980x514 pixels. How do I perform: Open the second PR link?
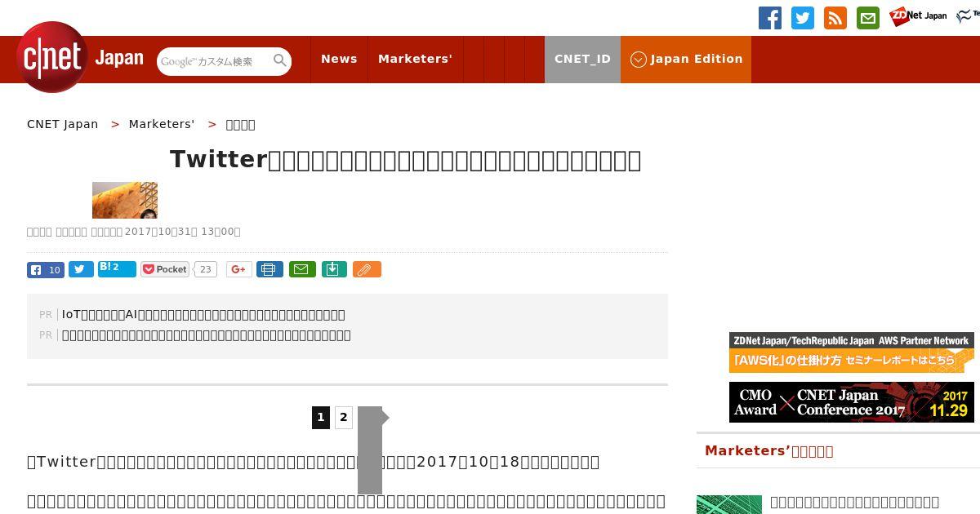[x=207, y=335]
